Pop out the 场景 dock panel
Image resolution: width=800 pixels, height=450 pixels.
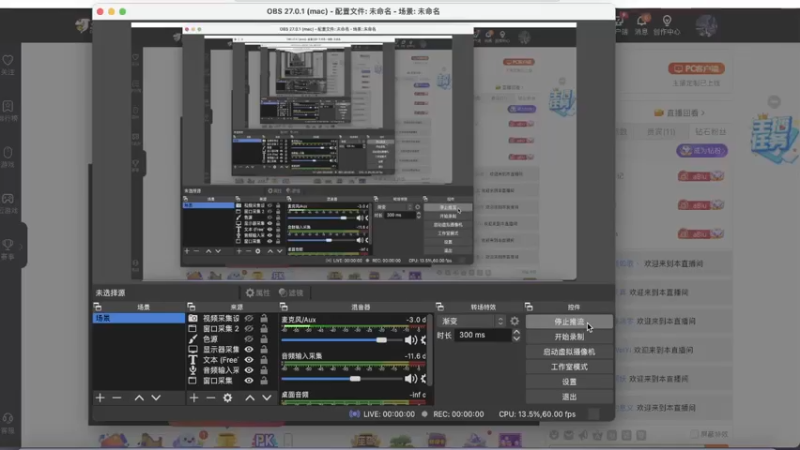point(97,307)
